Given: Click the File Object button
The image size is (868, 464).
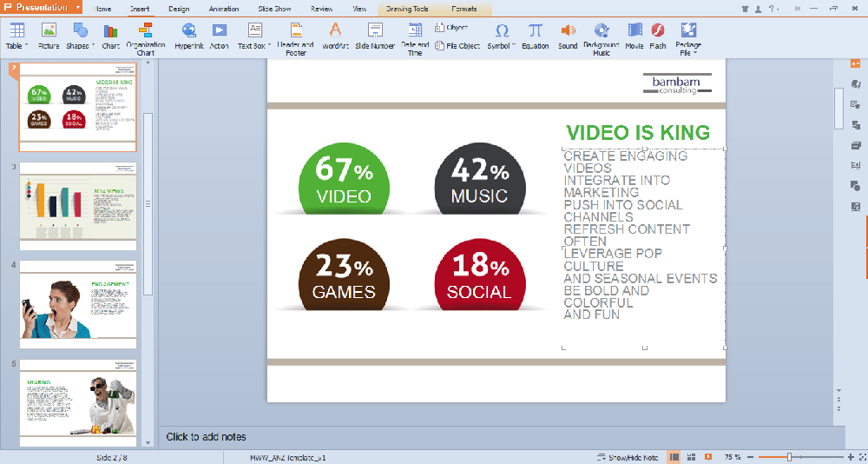Looking at the screenshot, I should pyautogui.click(x=457, y=46).
